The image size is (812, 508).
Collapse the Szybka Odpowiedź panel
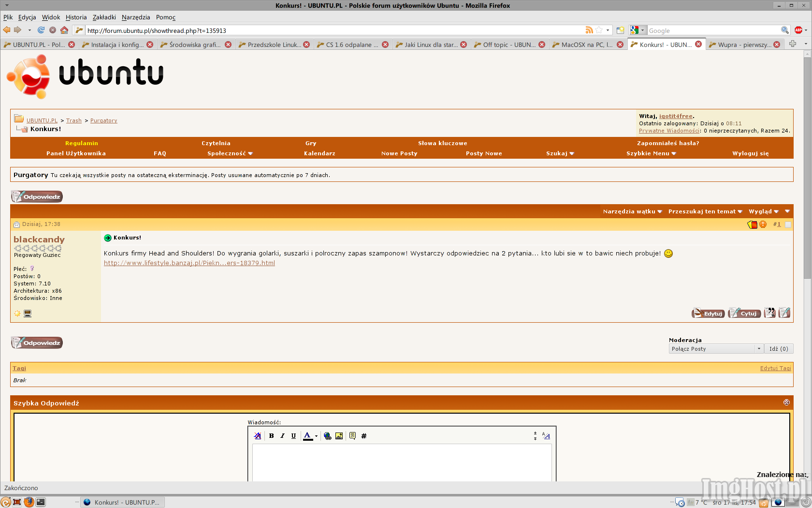click(786, 403)
